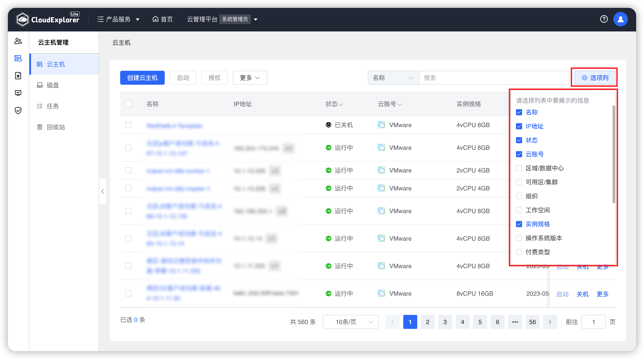This screenshot has height=359, width=644.
Task: Enable the 组织 column option
Action: (519, 196)
